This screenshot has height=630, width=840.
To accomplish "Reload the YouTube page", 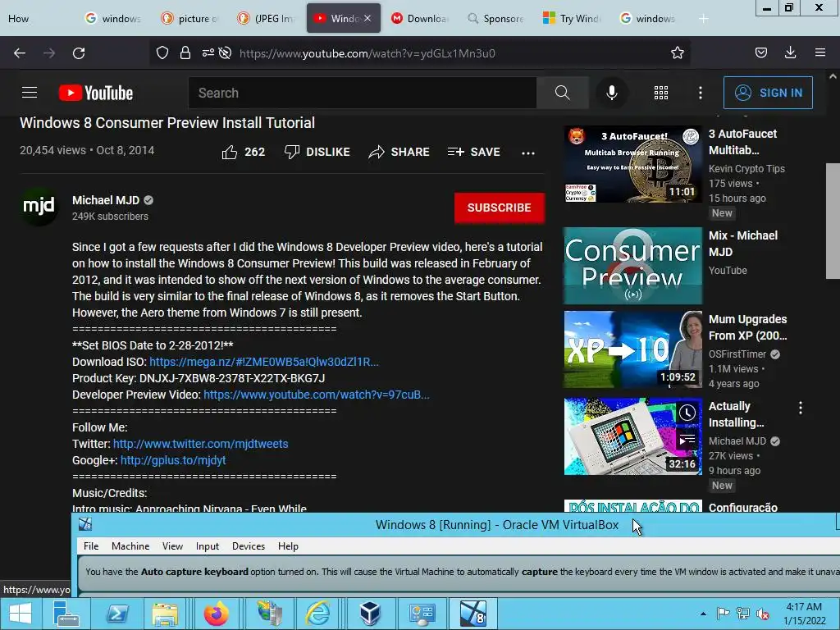I will [x=79, y=53].
